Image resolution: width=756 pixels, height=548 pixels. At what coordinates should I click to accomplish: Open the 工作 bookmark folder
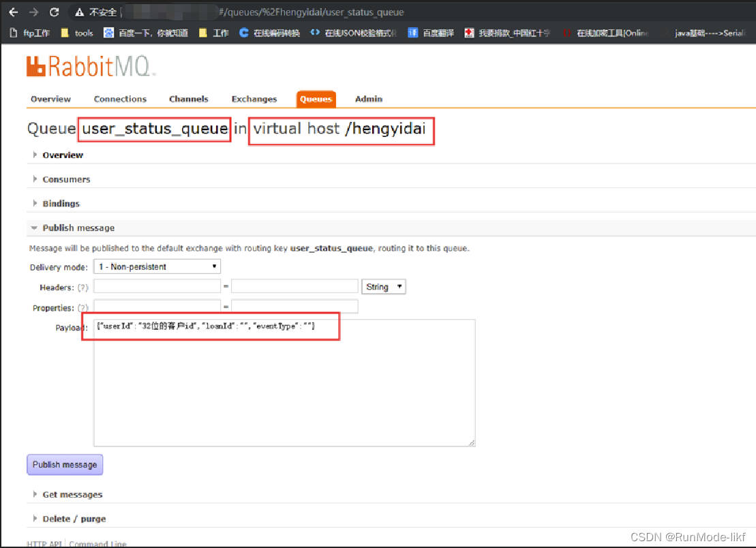tap(214, 33)
